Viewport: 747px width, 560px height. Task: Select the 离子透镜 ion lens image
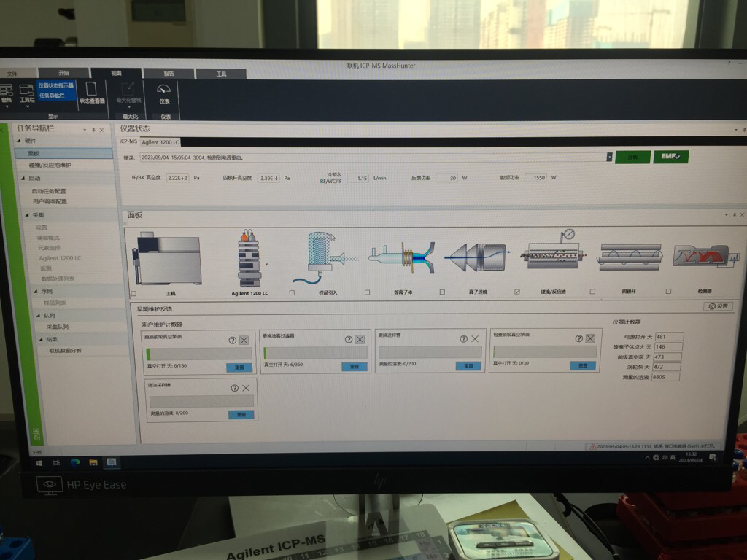tap(477, 257)
